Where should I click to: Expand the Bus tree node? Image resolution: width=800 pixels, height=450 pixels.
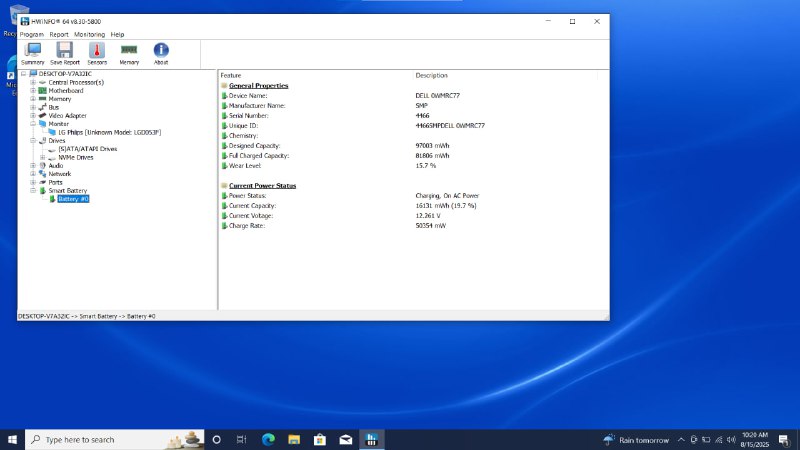coord(33,107)
